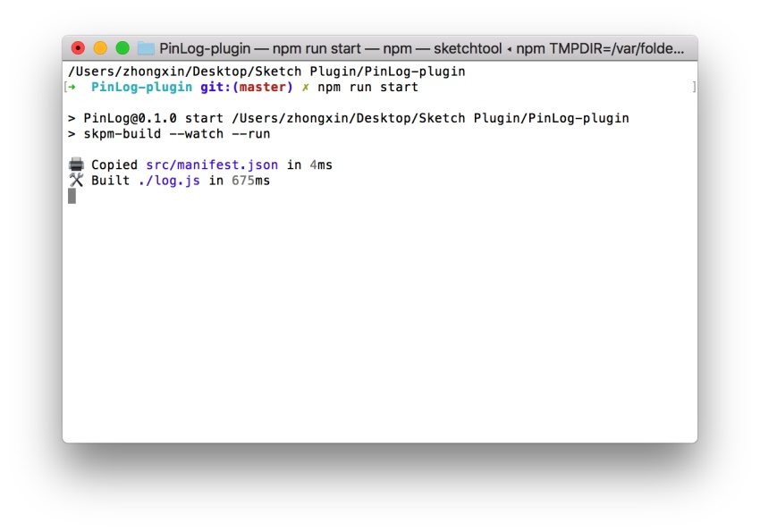The image size is (760, 532).
Task: Maximize the window using green button
Action: point(122,48)
